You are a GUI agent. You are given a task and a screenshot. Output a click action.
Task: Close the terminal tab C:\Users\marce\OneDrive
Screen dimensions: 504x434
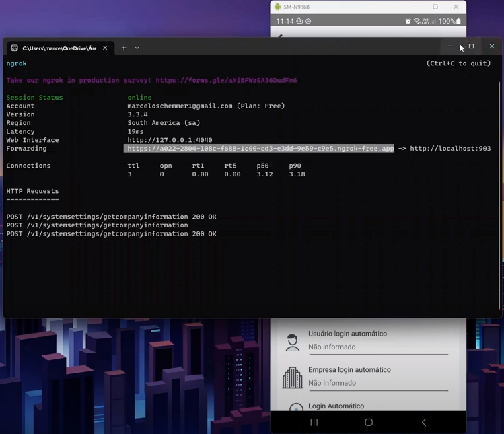[x=105, y=48]
